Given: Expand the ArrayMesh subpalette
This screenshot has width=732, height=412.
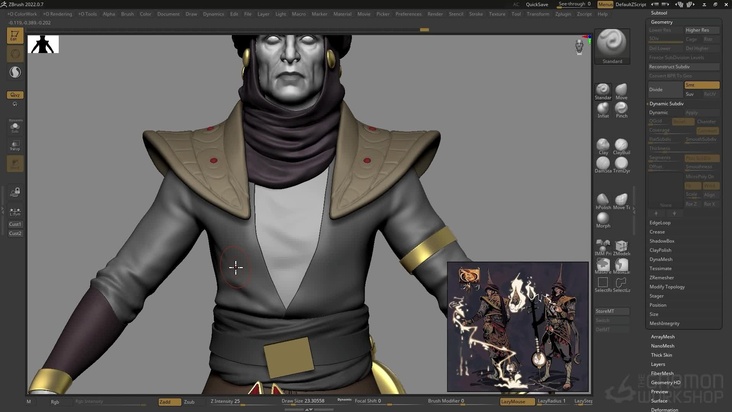Looking at the screenshot, I should pyautogui.click(x=662, y=336).
